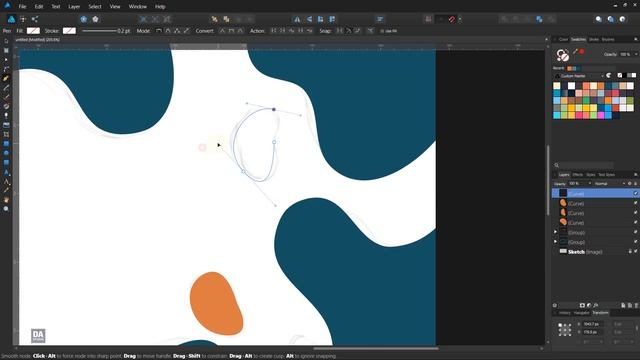This screenshot has width=640, height=360.
Task: Expand the upper (Group) layer
Action: click(x=556, y=232)
